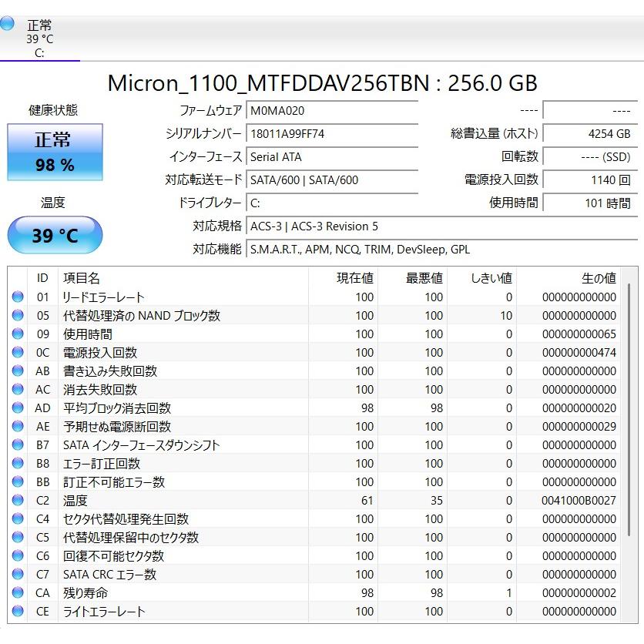Click the 現在値 column header
644x644 pixels.
click(344, 278)
